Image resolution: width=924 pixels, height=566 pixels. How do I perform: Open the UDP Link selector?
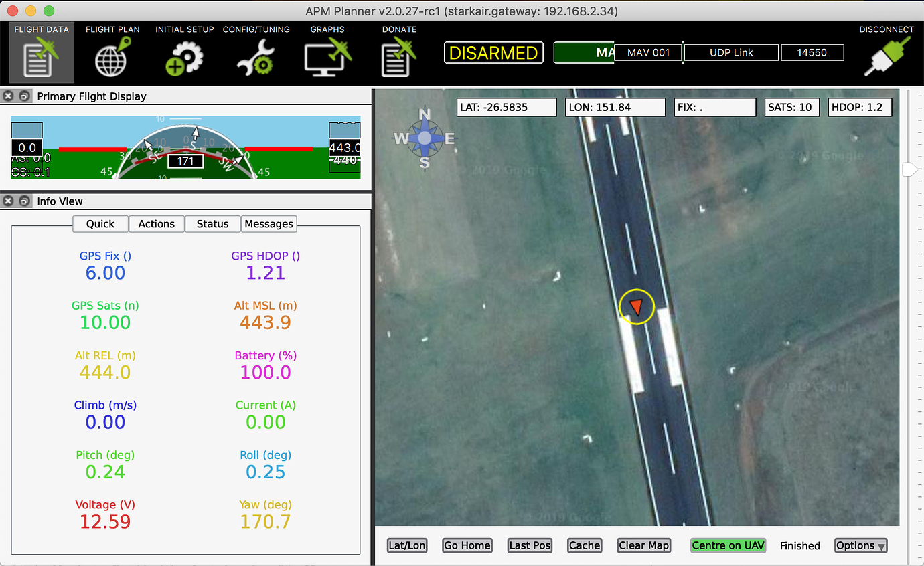tap(731, 52)
